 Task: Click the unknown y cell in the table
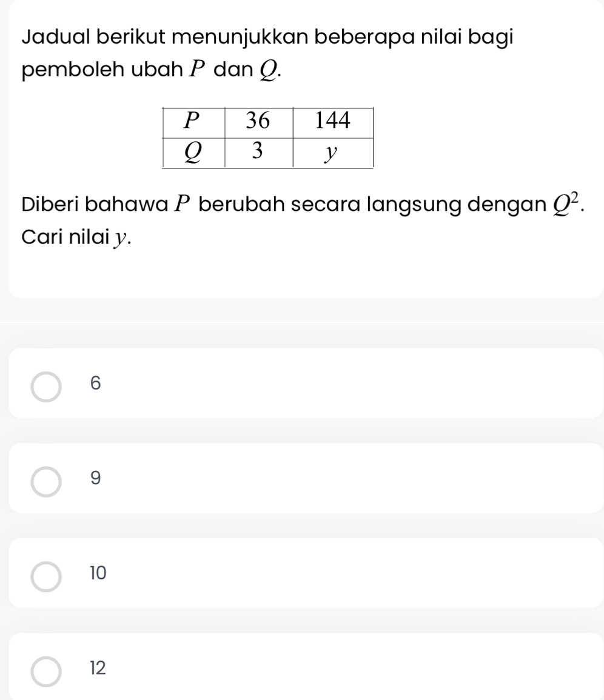[x=332, y=152]
